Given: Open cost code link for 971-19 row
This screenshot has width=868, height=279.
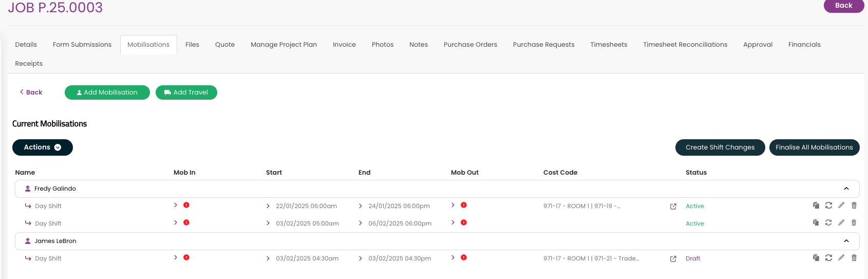Looking at the screenshot, I should pos(673,207).
